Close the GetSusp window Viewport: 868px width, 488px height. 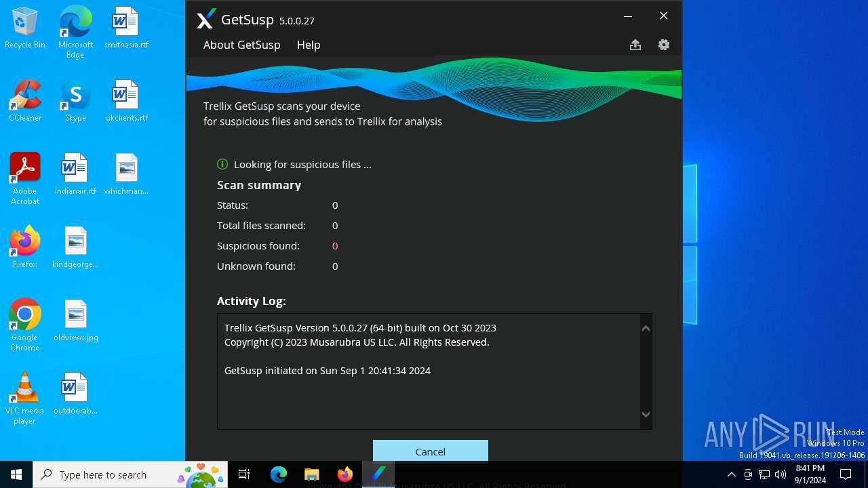[x=664, y=16]
